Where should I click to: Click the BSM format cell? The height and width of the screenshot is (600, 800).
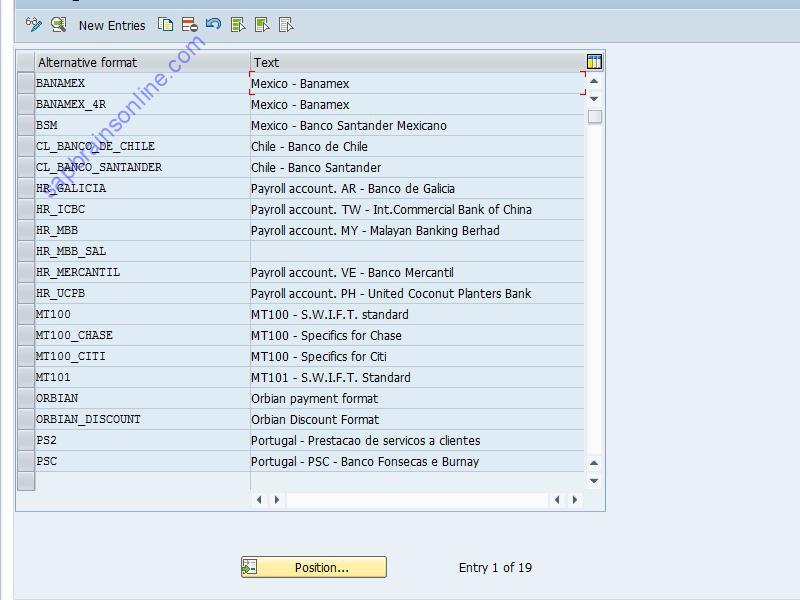142,125
